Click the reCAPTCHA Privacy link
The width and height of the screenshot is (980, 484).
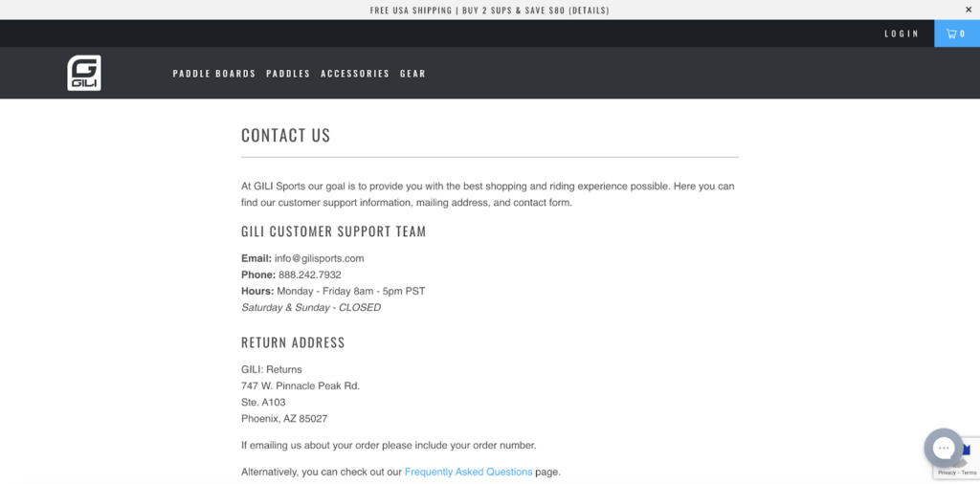point(947,473)
